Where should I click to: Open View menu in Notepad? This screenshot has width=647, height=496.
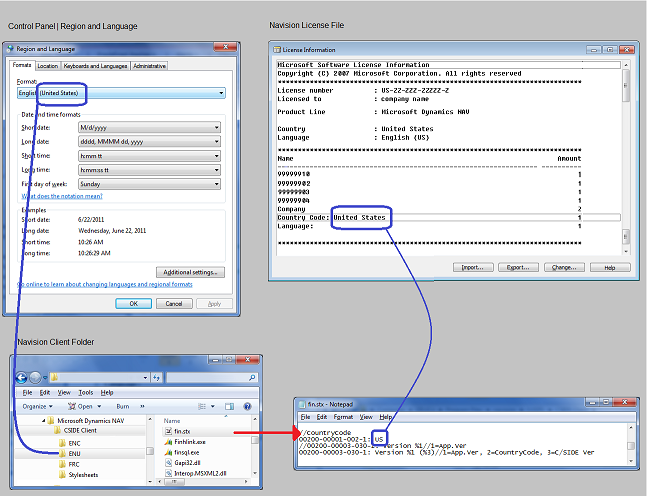pyautogui.click(x=366, y=417)
